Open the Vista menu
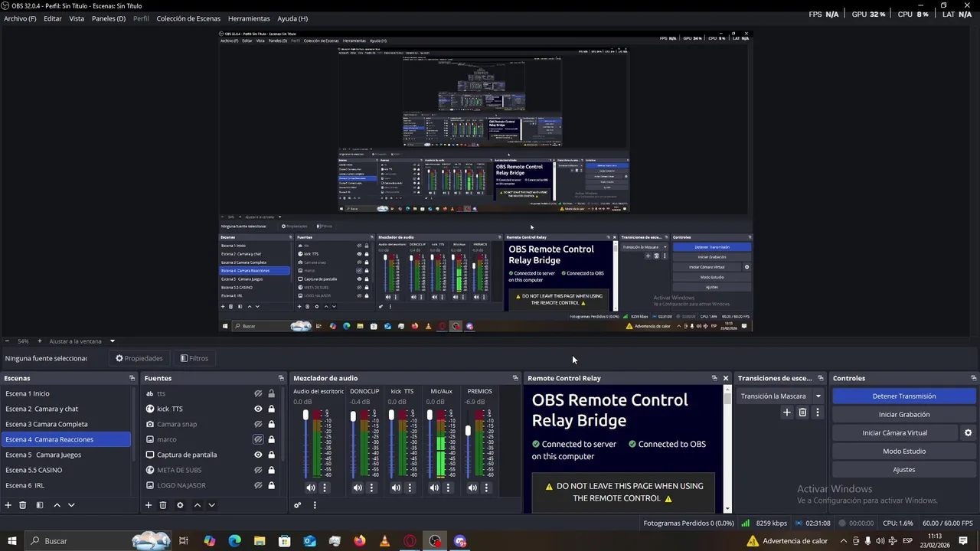980x551 pixels. click(77, 18)
